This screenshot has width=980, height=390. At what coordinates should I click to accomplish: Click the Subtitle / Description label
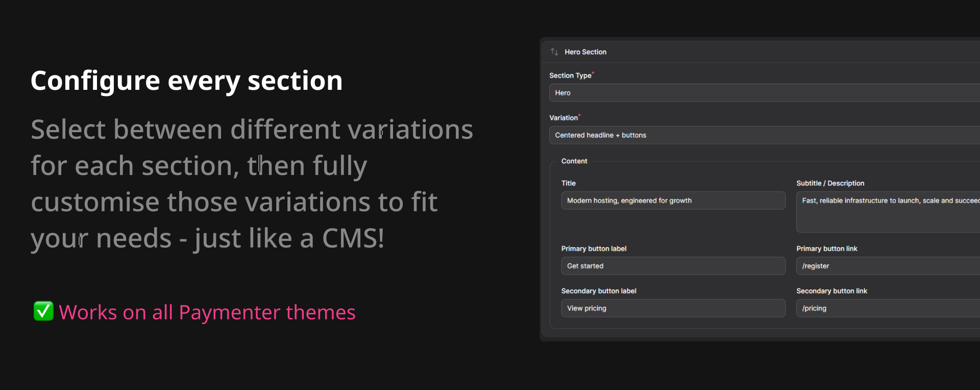click(830, 183)
